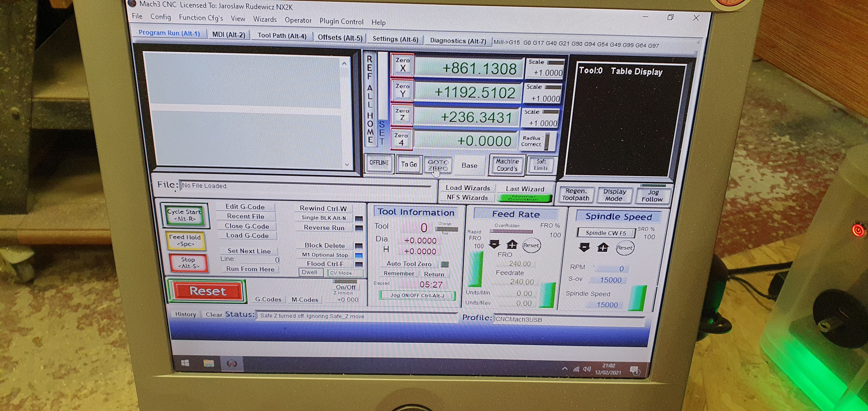The height and width of the screenshot is (411, 868).
Task: Toggle Auto Tool Zero indicator
Action: [x=445, y=264]
